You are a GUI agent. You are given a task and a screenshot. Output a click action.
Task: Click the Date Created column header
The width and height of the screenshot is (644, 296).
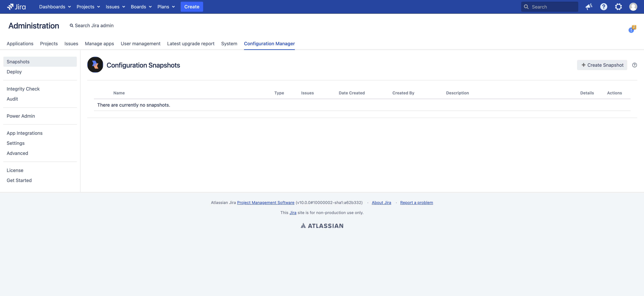click(x=352, y=93)
